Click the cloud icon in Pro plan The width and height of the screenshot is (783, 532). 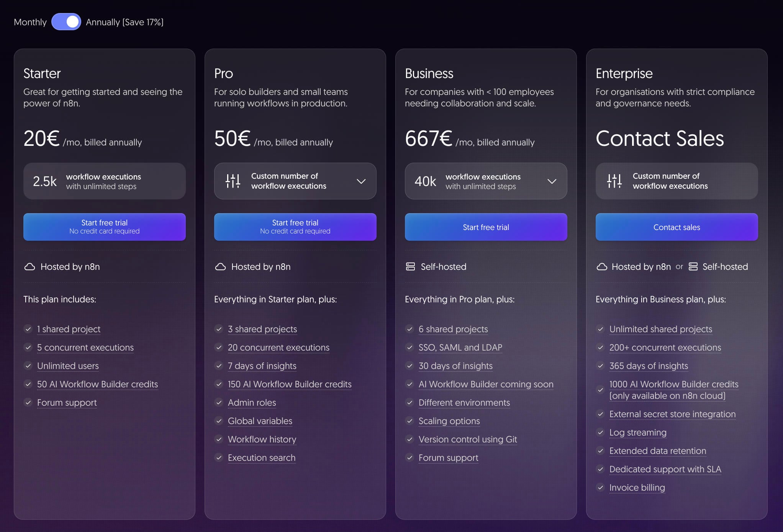click(220, 267)
